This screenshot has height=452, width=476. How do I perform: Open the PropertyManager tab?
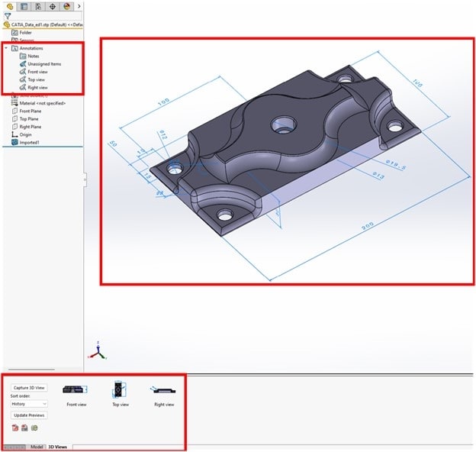(24, 6)
